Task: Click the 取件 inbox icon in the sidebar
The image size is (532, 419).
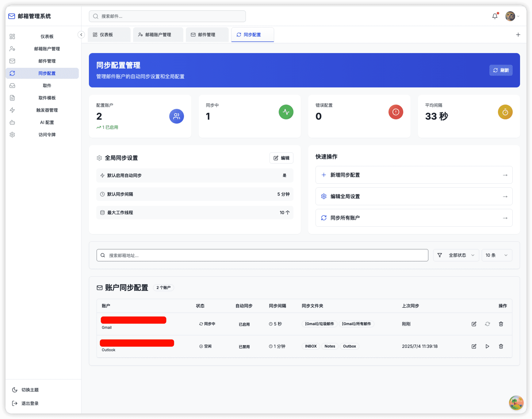Action: (12, 86)
